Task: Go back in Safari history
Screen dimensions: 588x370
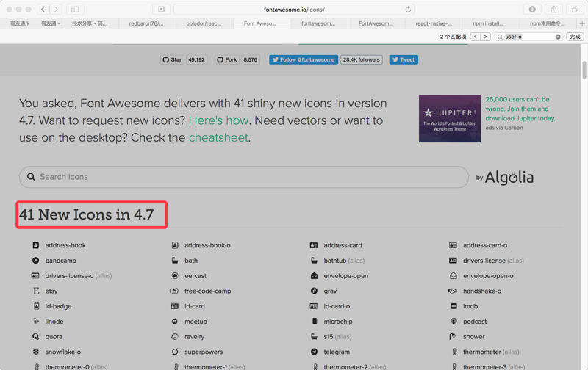Action: coord(43,10)
